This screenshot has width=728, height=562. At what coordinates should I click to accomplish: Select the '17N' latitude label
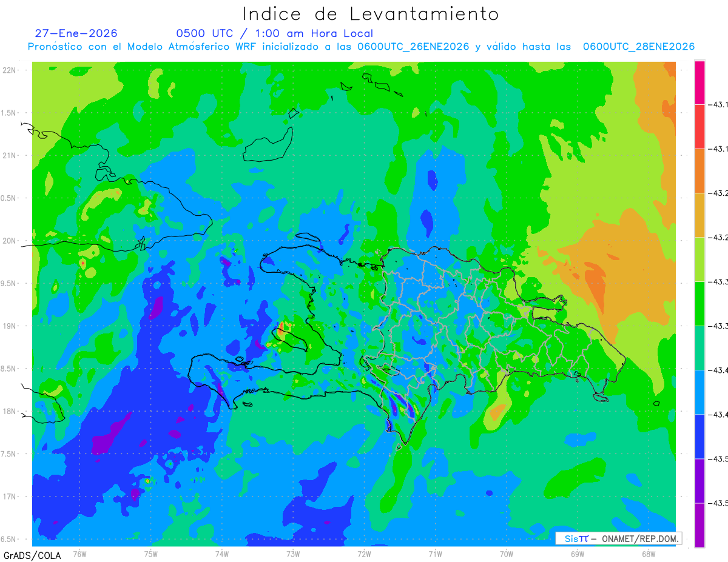(x=9, y=497)
